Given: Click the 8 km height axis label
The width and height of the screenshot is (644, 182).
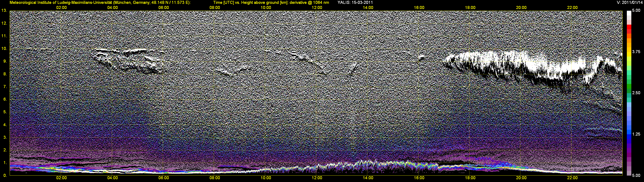Looking at the screenshot, I should (x=5, y=74).
